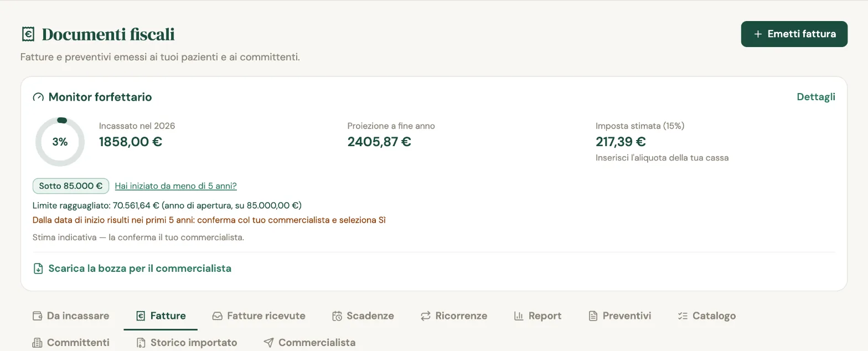The image size is (868, 351).
Task: Click the inbox icon on Fatture ricevute
Action: pyautogui.click(x=218, y=316)
